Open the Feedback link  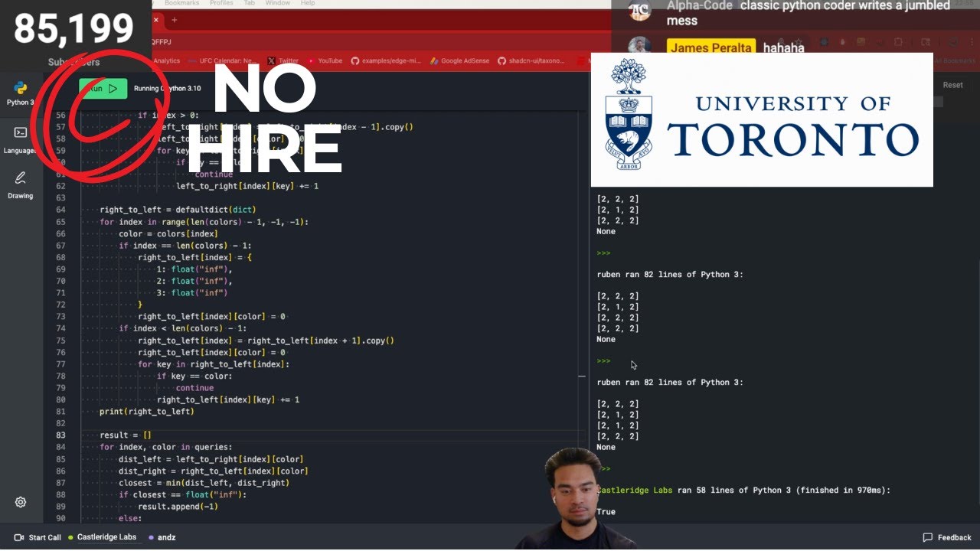pos(947,537)
